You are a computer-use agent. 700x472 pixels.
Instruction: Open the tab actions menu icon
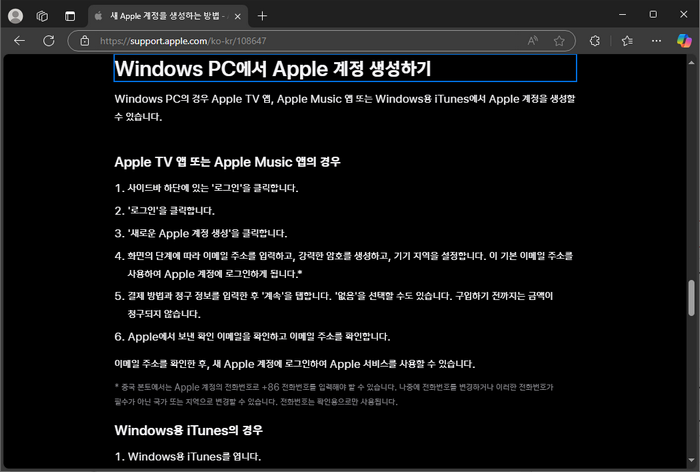pos(70,16)
